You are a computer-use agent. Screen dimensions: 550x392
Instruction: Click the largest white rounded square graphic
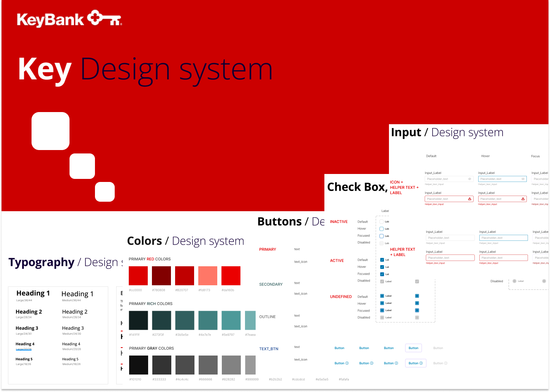point(51,131)
